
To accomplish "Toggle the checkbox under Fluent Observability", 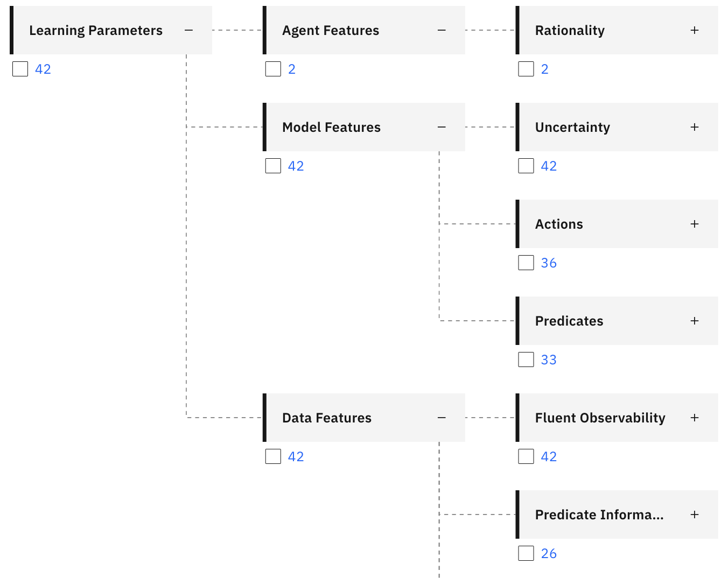I will [526, 456].
